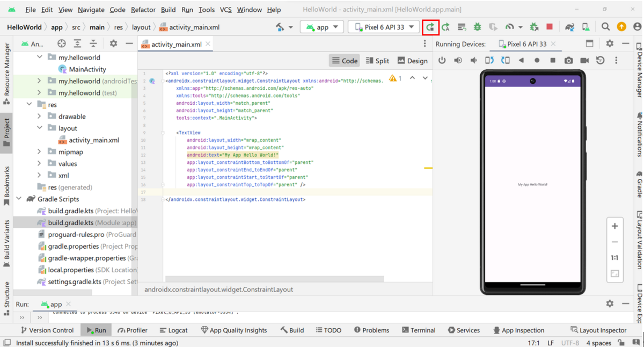Click emulator Overview square button
The height and width of the screenshot is (347, 644).
(553, 61)
